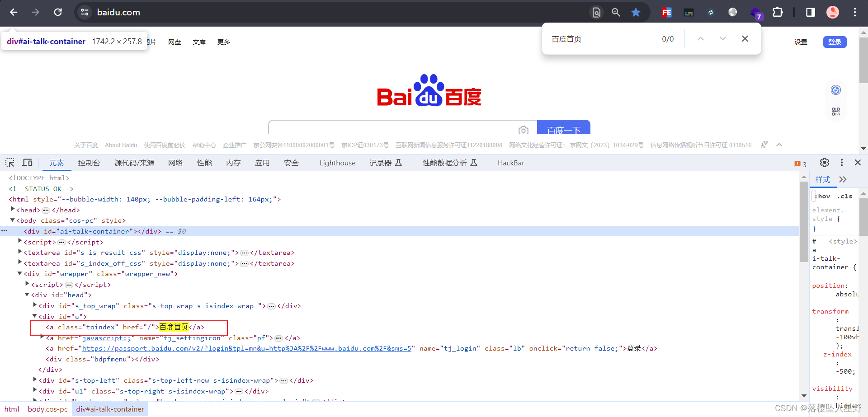
Task: Open site info icon beside baidu.com
Action: [x=85, y=12]
